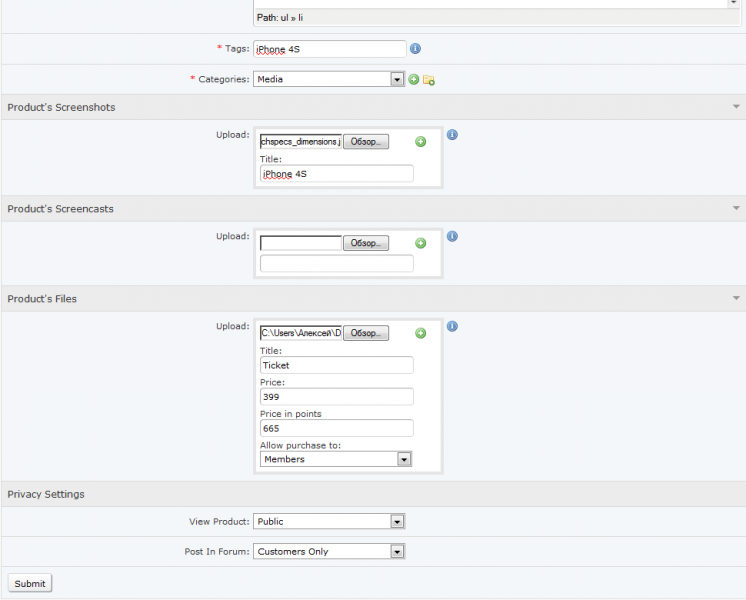Open Post In Forum Customers Only dropdown
The width and height of the screenshot is (746, 600).
(329, 551)
